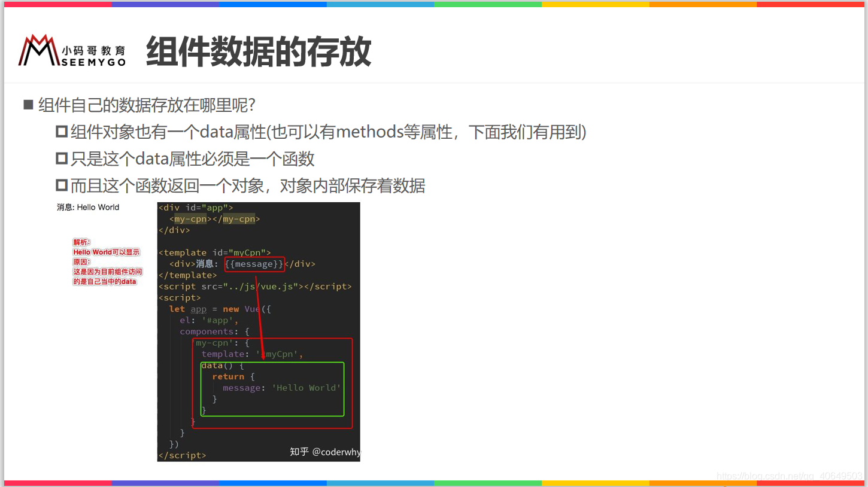Select the slide title 组件数据的存放

coord(259,51)
